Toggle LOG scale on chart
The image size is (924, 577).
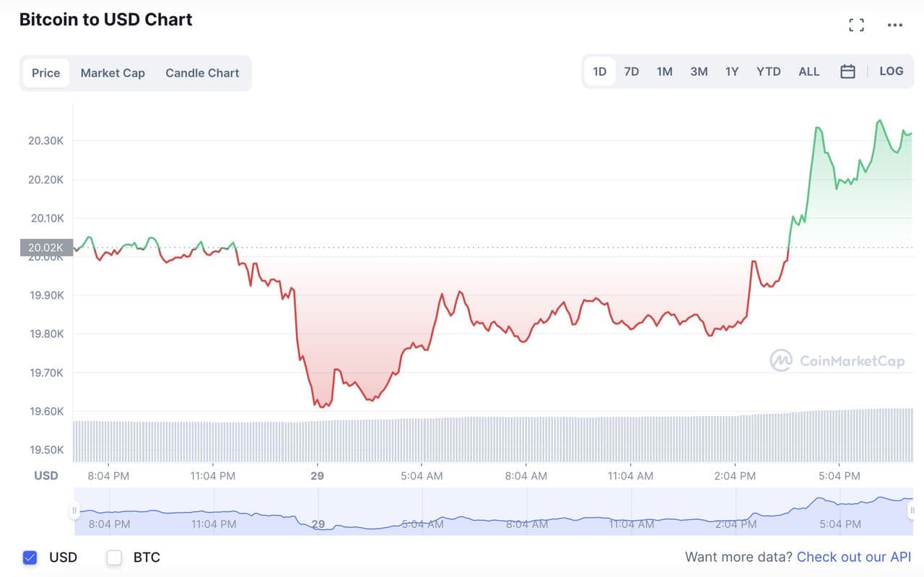click(x=891, y=71)
